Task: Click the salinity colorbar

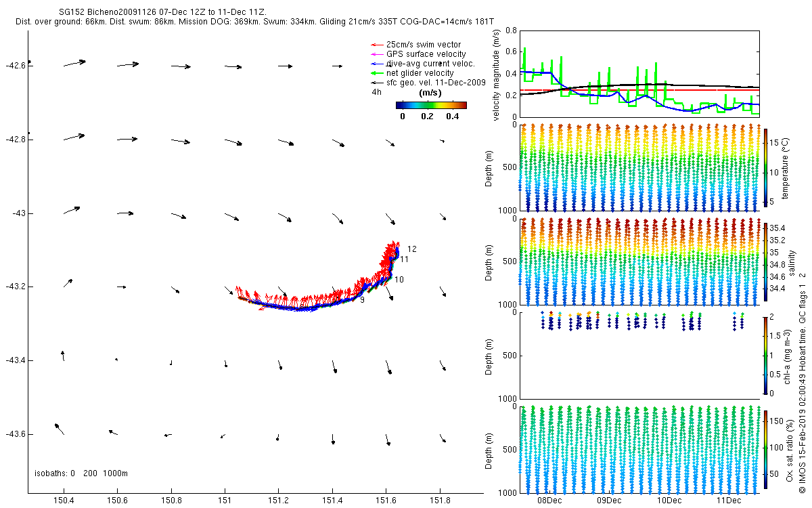Action: click(x=767, y=261)
